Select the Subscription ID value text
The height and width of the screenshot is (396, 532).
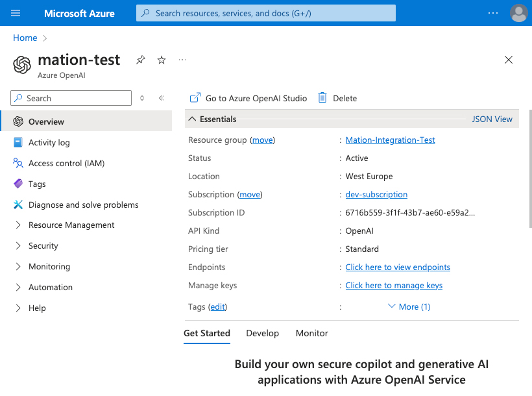pyautogui.click(x=410, y=212)
